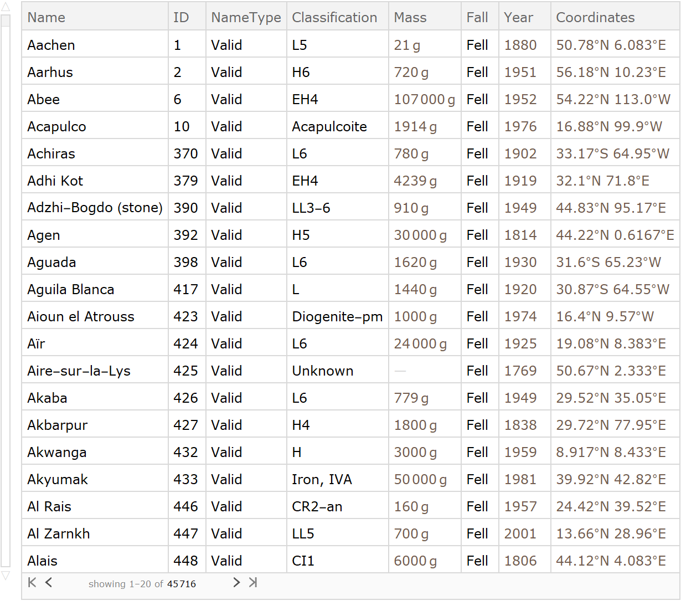681x616 pixels.
Task: Jump to the last page of rows
Action: point(253,582)
